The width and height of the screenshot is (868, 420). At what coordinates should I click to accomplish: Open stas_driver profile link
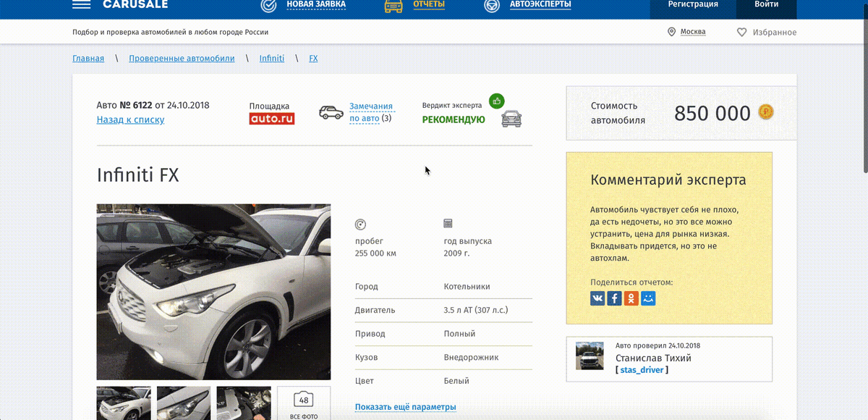642,370
